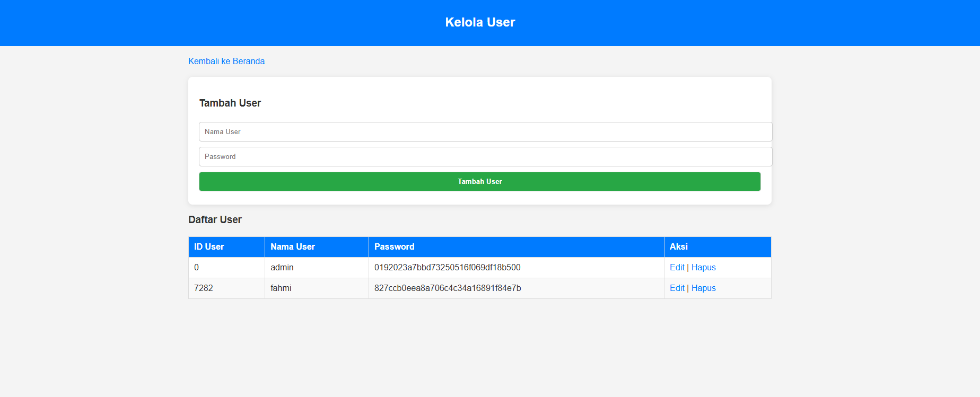Select the ID User column header
The image size is (980, 397).
[x=226, y=247]
